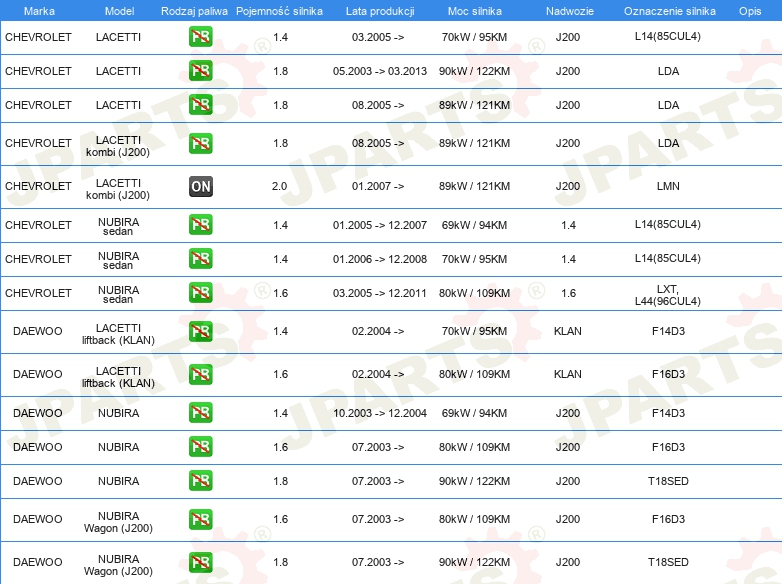Screen dimensions: 782x584
Task: Click the Marka column header
Action: (x=39, y=11)
